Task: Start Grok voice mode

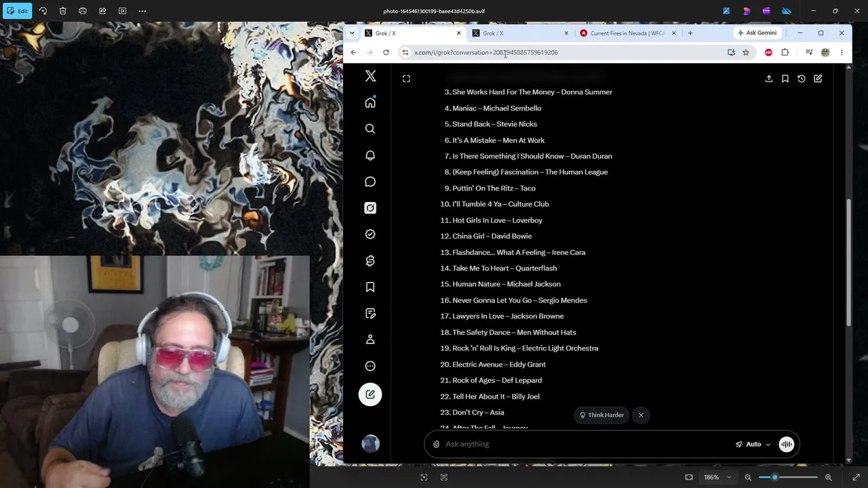Action: 787,444
